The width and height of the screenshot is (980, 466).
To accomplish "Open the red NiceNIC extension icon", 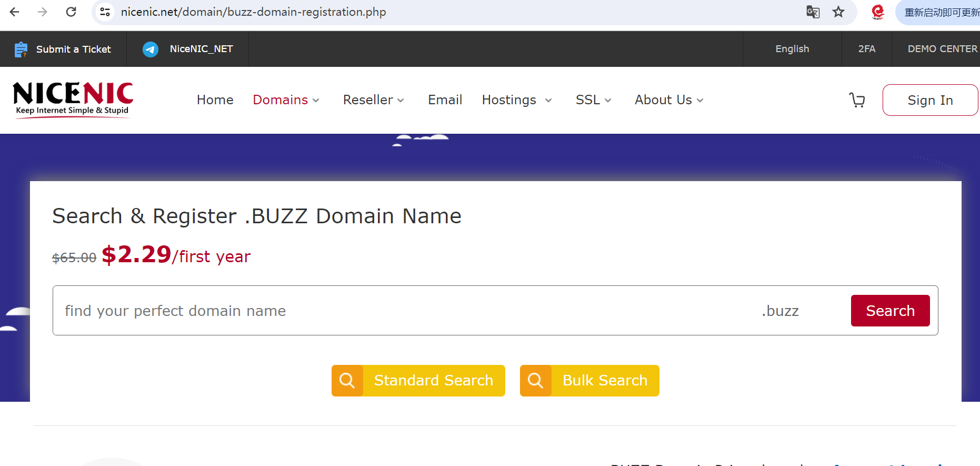I will (x=877, y=12).
